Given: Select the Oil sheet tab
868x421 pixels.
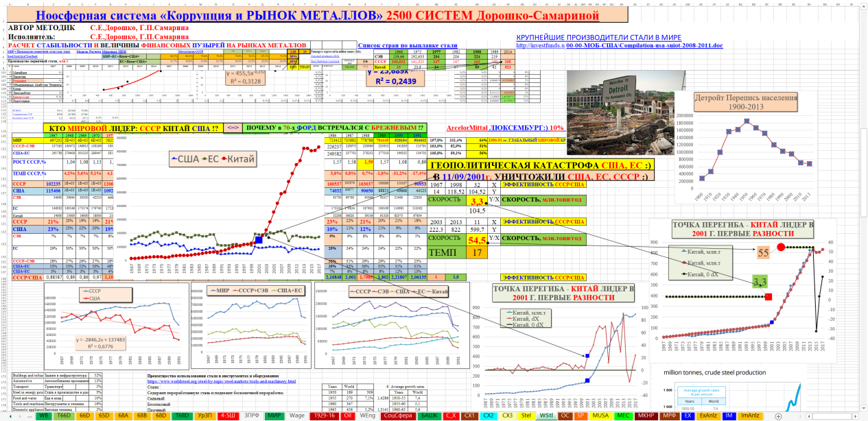Looking at the screenshot, I should (x=348, y=416).
